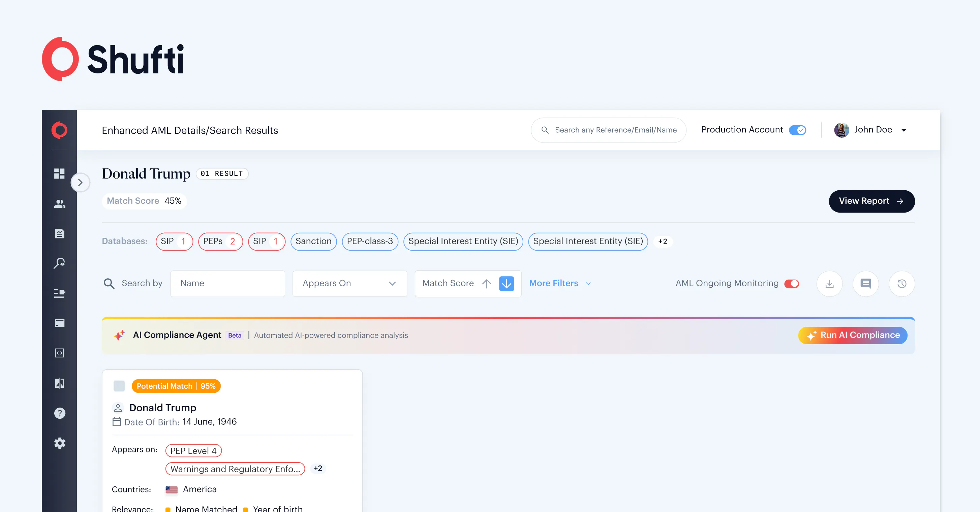The width and height of the screenshot is (980, 512).
Task: Click the Warnings and Regulatory Enfo... tag
Action: pos(235,469)
